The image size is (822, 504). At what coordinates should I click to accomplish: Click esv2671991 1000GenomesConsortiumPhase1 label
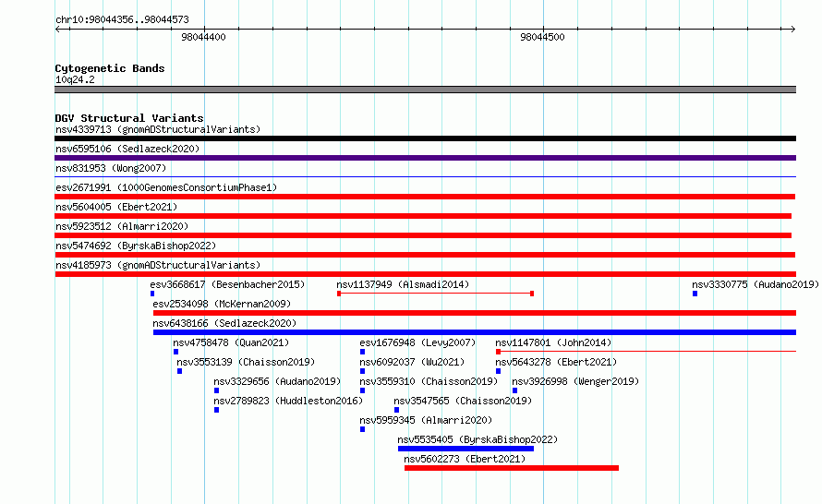[x=166, y=187]
